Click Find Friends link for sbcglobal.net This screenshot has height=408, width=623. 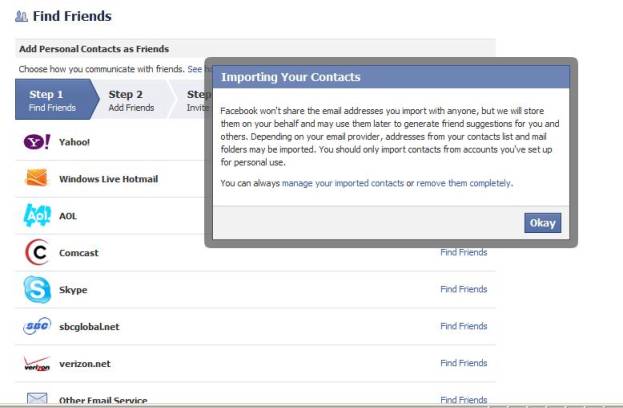pos(464,326)
